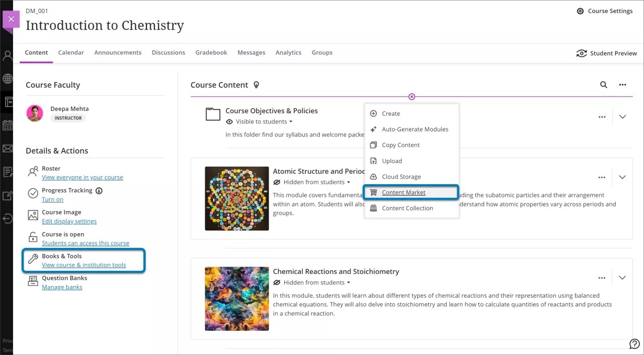Collapse the Atomic Structure module chevron
The width and height of the screenshot is (644, 355).
coord(622,177)
